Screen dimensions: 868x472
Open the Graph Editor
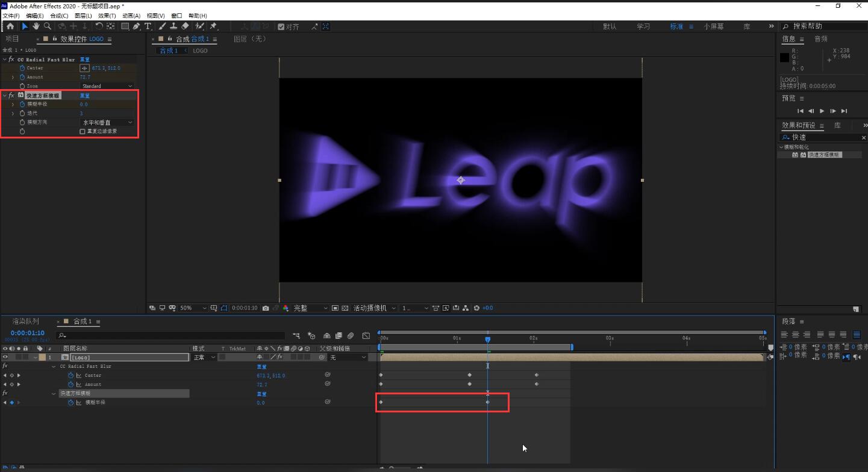point(366,335)
